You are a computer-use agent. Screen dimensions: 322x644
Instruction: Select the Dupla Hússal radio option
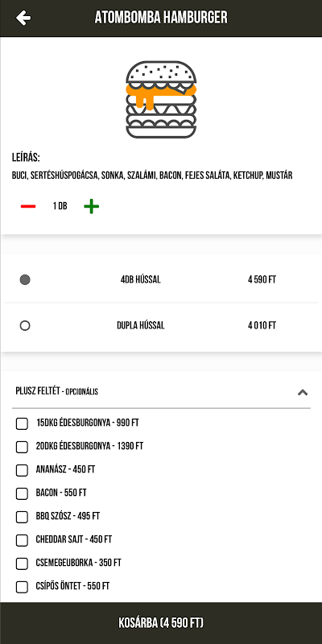[25, 326]
